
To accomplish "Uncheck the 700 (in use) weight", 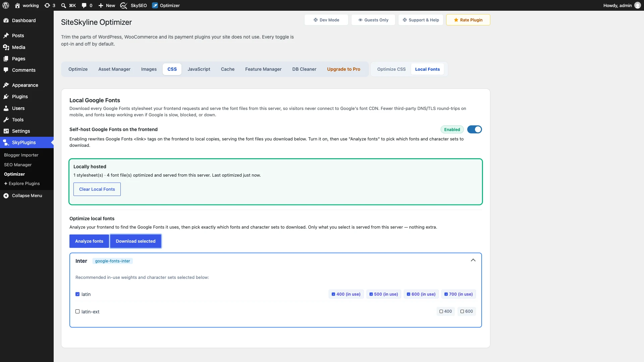I will 458,294.
